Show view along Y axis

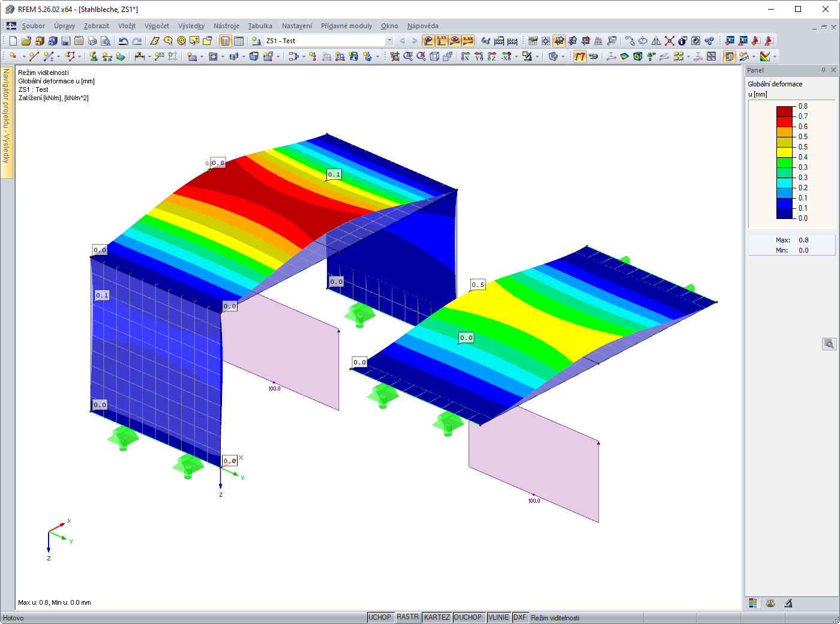[x=479, y=56]
